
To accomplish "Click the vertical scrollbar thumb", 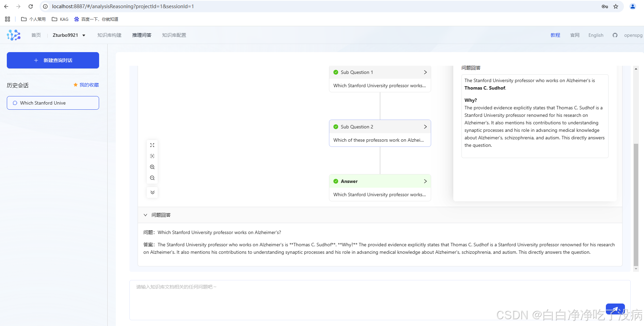I will pyautogui.click(x=636, y=204).
